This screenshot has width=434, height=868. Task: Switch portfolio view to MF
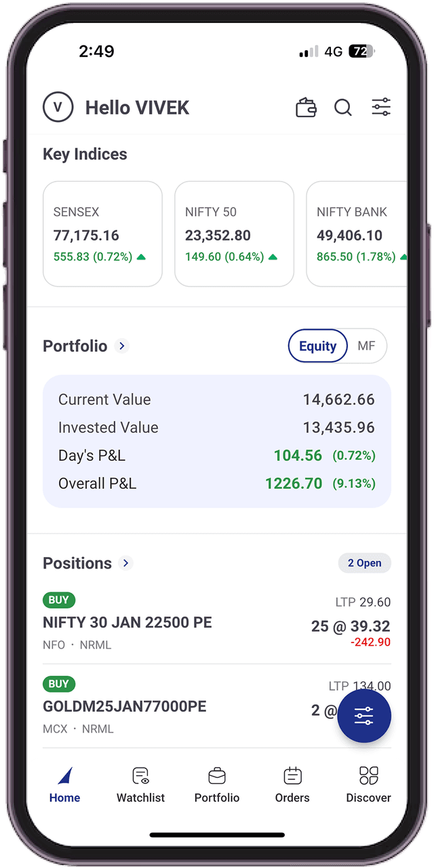[366, 346]
